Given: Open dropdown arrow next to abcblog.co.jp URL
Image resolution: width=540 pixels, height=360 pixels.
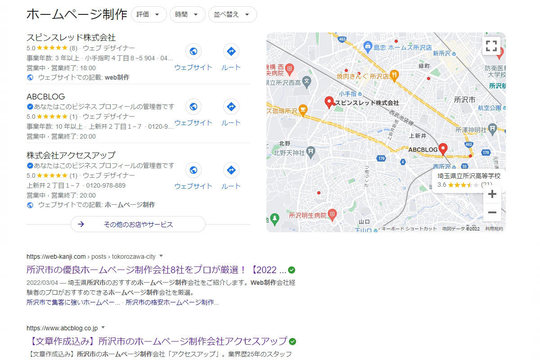Looking at the screenshot, I should 103,328.
